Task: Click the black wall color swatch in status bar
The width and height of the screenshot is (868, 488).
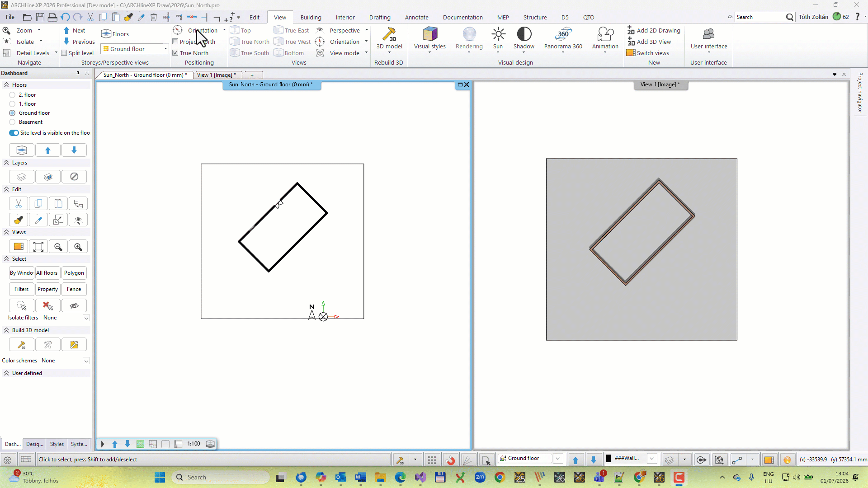Action: coord(609,459)
